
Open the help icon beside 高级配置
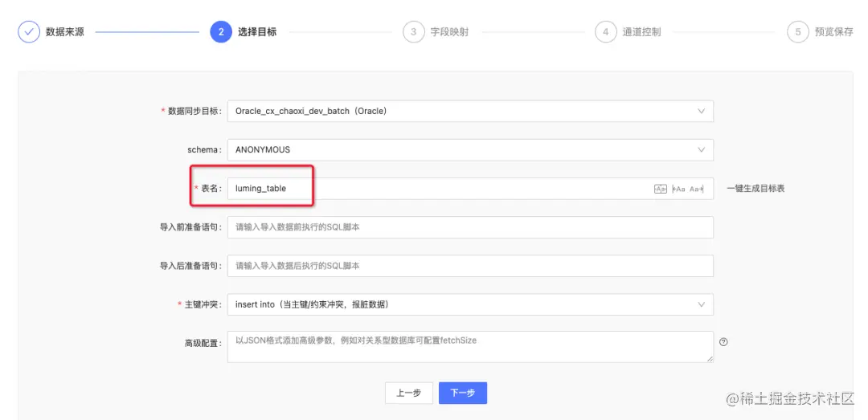(723, 342)
